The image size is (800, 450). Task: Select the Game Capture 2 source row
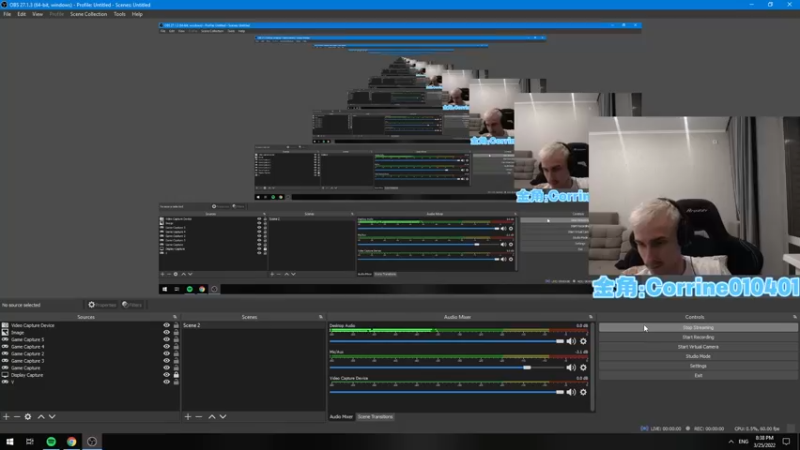coord(90,354)
